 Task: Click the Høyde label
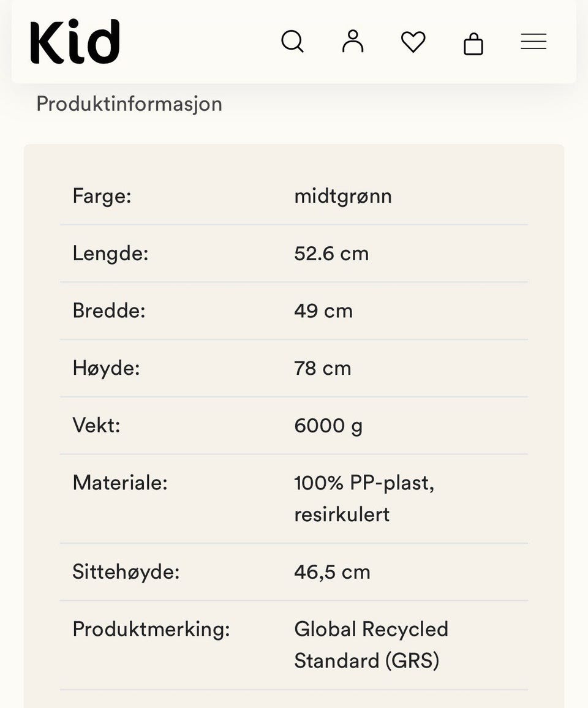[x=106, y=368]
